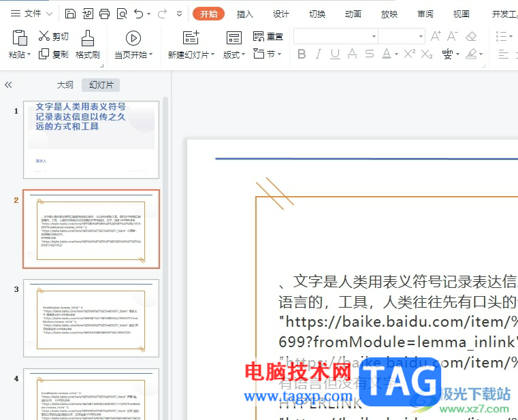Toggle subscript X₂ formatting

click(x=427, y=54)
